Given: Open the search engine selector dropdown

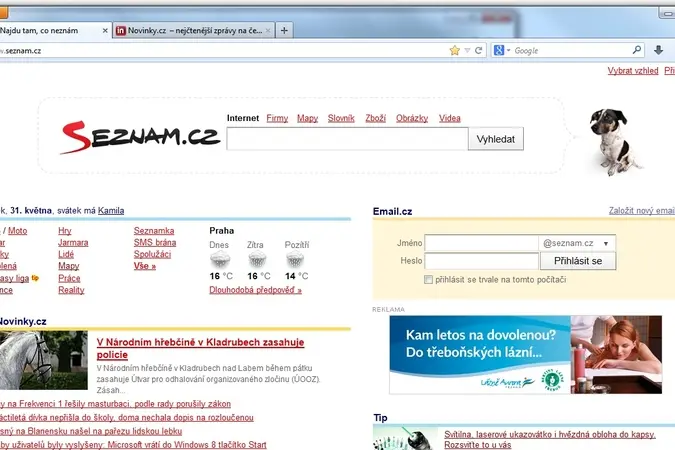Looking at the screenshot, I should pos(502,50).
